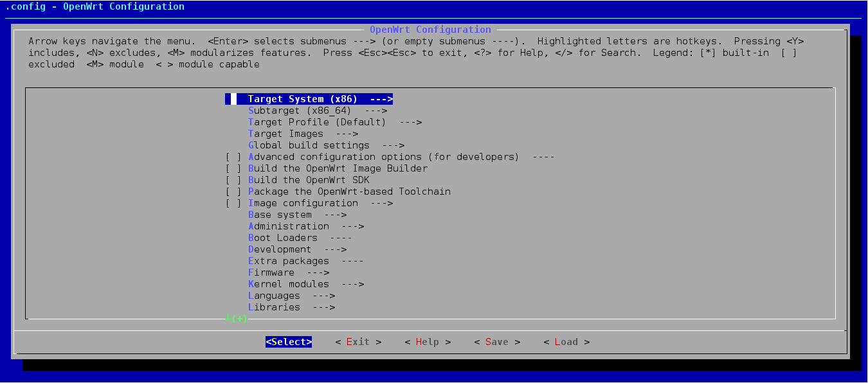The width and height of the screenshot is (868, 383).
Task: Click the OpenWrt Configuration dialog title
Action: click(x=430, y=30)
